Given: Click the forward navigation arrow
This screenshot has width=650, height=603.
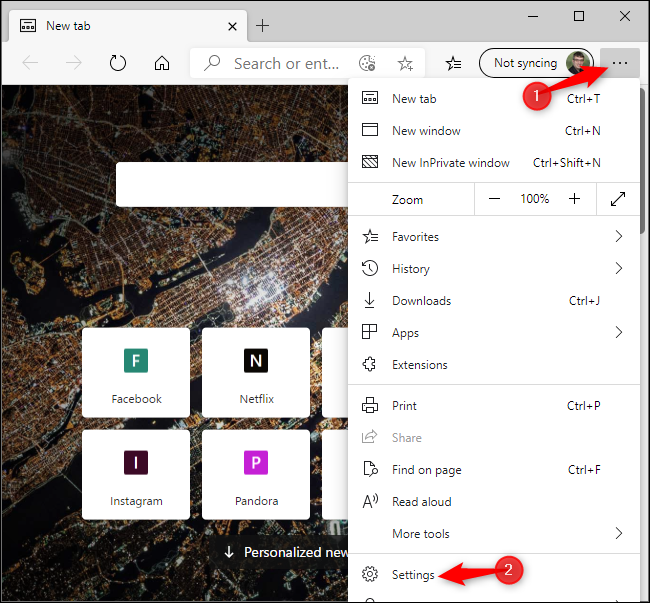Looking at the screenshot, I should pyautogui.click(x=74, y=63).
